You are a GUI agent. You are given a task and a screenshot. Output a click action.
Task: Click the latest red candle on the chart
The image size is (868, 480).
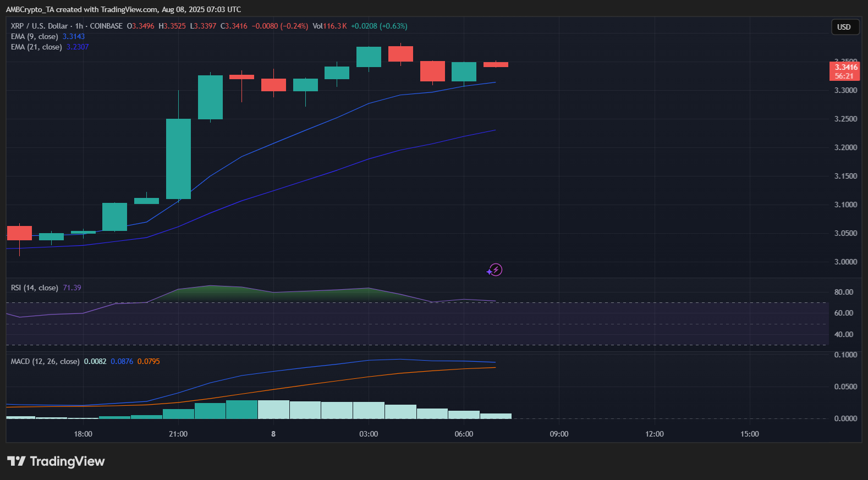(x=496, y=65)
